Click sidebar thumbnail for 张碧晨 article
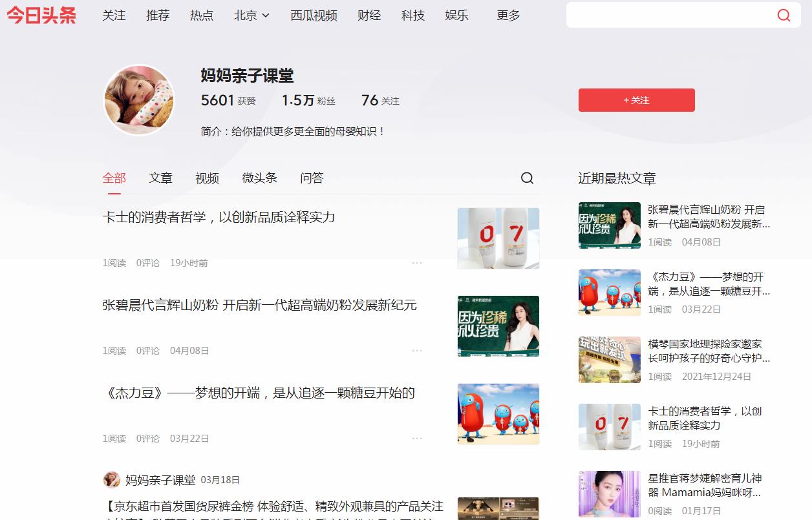The width and height of the screenshot is (812, 520). (609, 225)
